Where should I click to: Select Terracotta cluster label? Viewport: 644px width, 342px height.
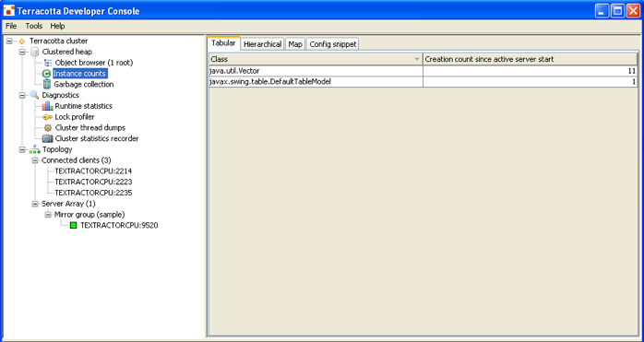pyautogui.click(x=58, y=41)
